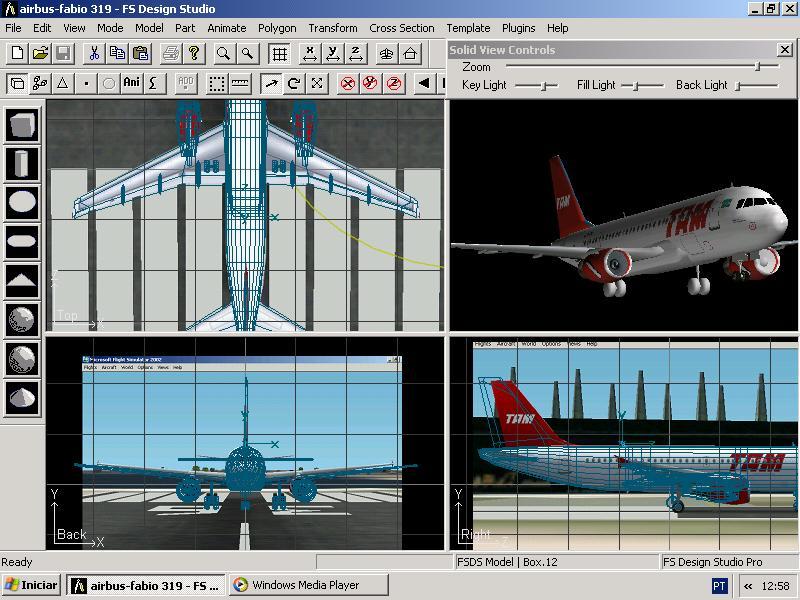The width and height of the screenshot is (800, 600).
Task: Click the Save floppy disk icon
Action: tap(63, 53)
